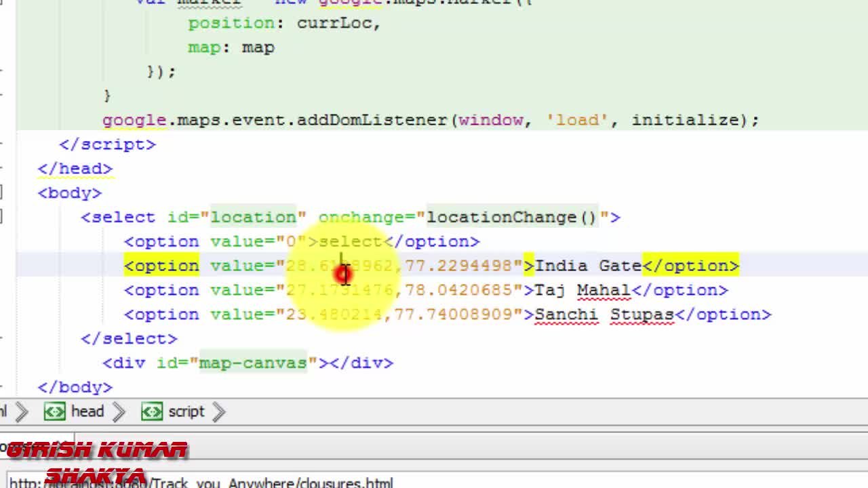Click the script breadcrumb tag icon
The width and height of the screenshot is (868, 488).
point(152,411)
